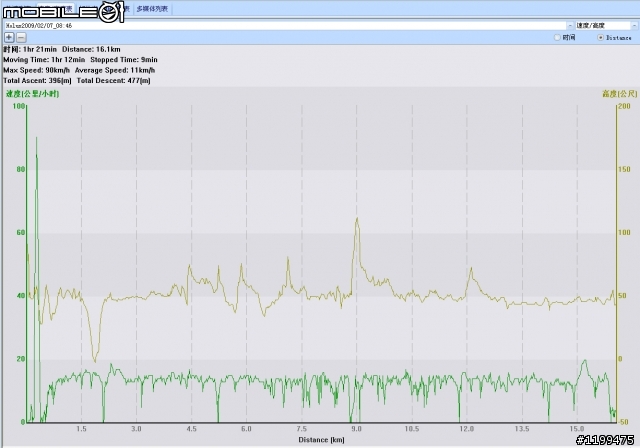Click the Moving Time: 1hr 12min statistic
This screenshot has width=640, height=448.
coord(44,60)
